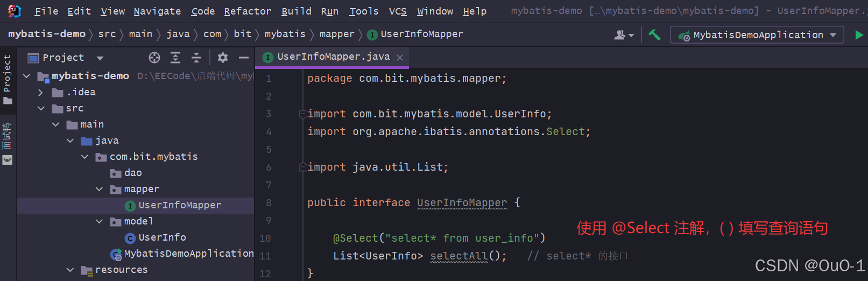Fold the import block at line 3
Screen dimensions: 868x281
point(303,114)
